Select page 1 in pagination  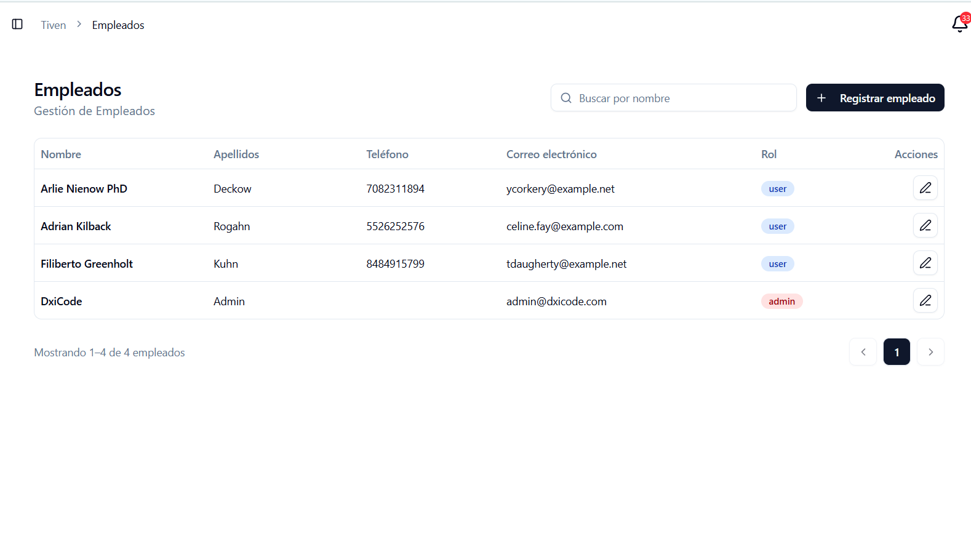pyautogui.click(x=897, y=352)
